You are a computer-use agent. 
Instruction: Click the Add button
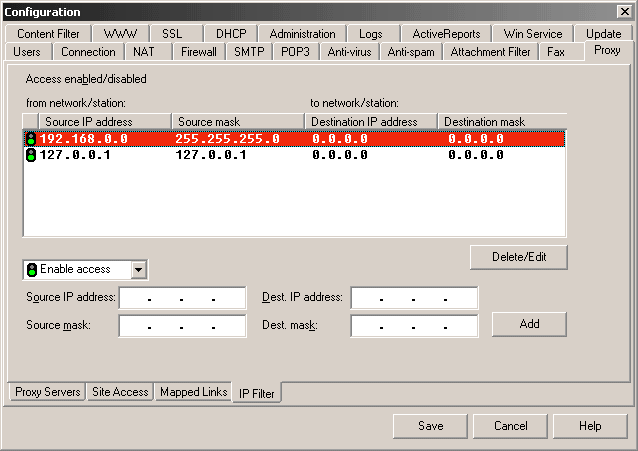(529, 324)
